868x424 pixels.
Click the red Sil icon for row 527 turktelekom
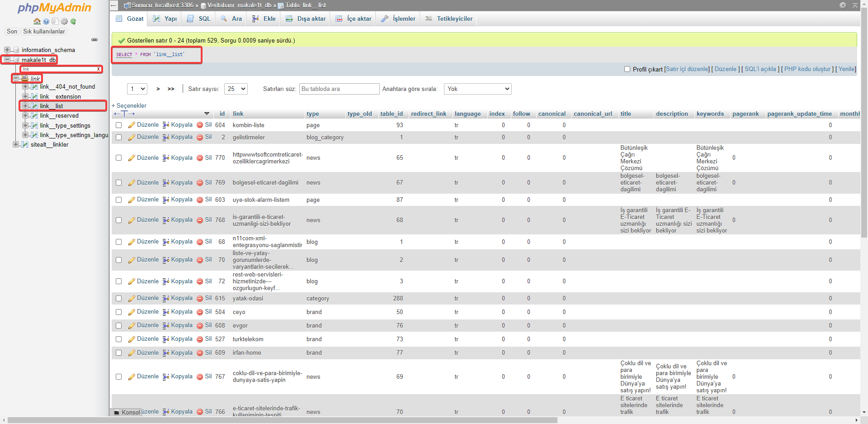coord(200,339)
